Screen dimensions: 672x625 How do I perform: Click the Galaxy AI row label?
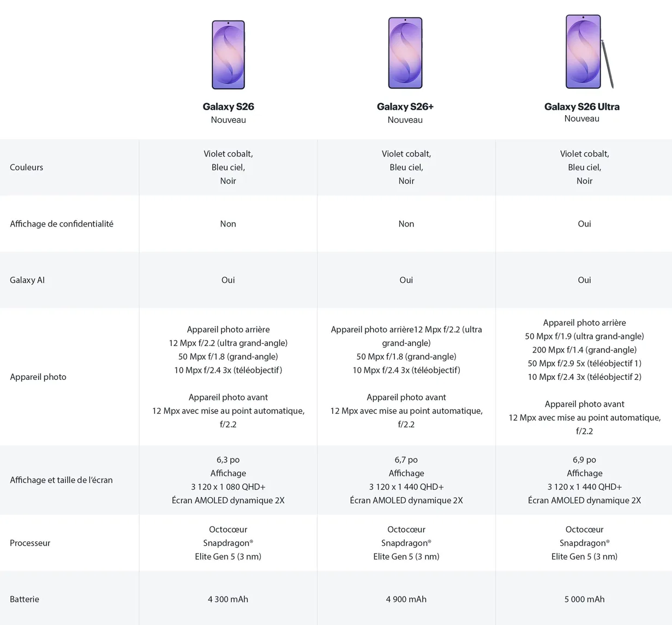(x=27, y=280)
